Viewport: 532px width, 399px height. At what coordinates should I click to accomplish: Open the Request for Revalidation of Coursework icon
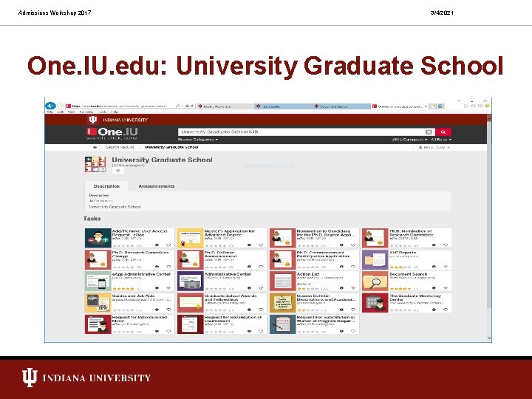click(x=191, y=324)
